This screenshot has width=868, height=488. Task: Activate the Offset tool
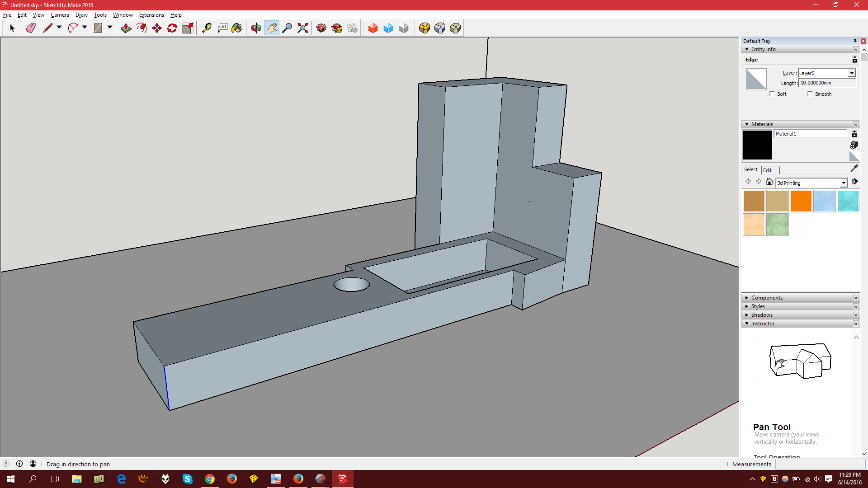[142, 28]
